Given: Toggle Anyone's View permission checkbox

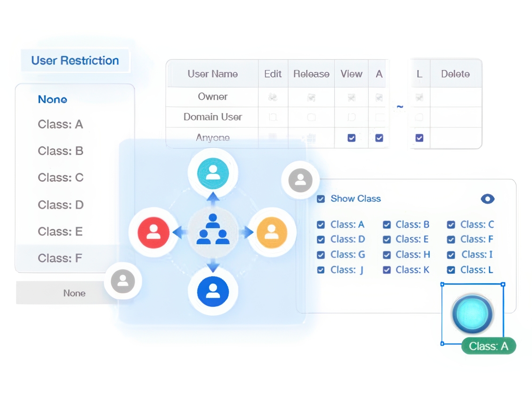Looking at the screenshot, I should [351, 138].
